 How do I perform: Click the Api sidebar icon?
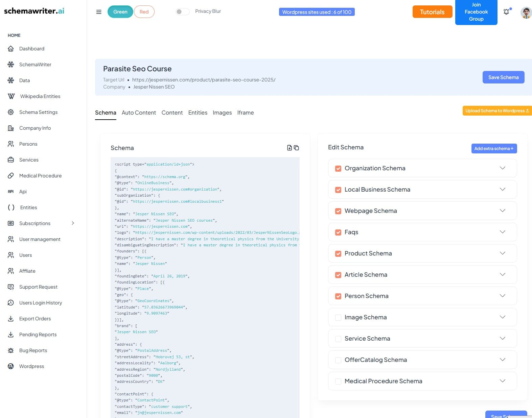point(11,192)
